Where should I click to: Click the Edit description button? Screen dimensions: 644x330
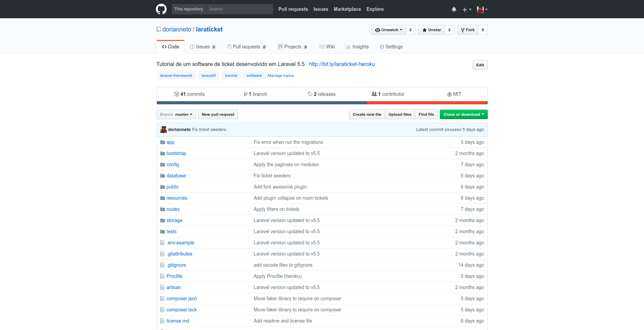coord(480,65)
